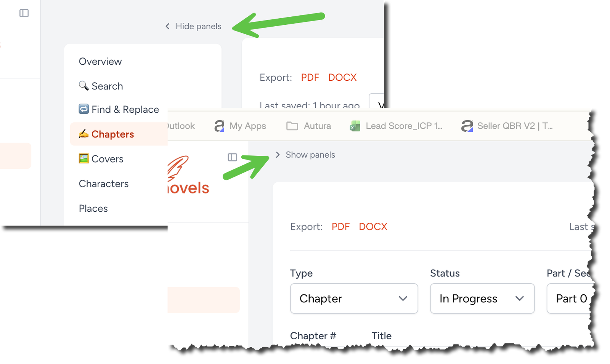610x364 pixels.
Task: Click the pen icon next to Chapters
Action: (x=83, y=134)
